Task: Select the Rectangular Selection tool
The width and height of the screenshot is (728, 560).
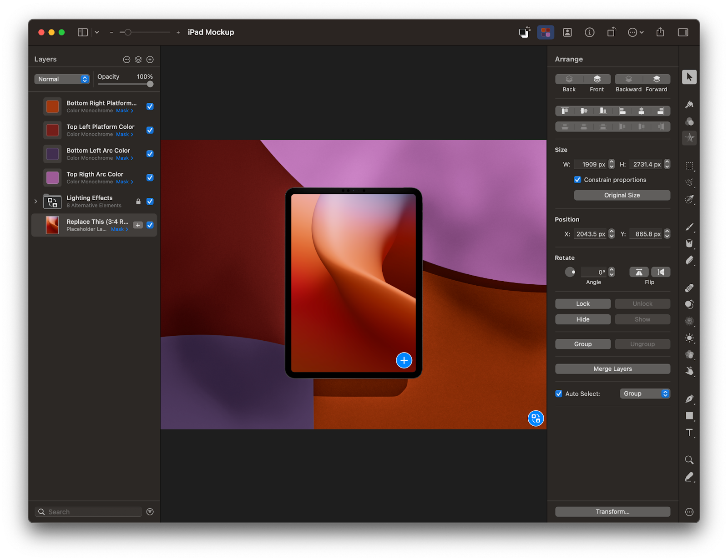Action: tap(689, 166)
